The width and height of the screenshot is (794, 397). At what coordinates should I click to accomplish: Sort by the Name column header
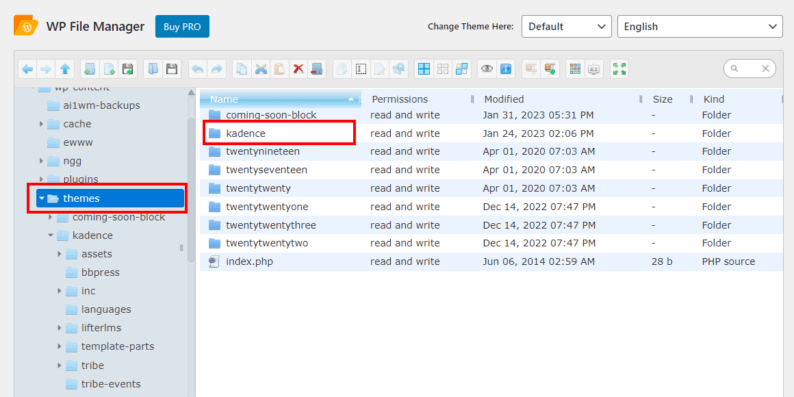point(281,99)
